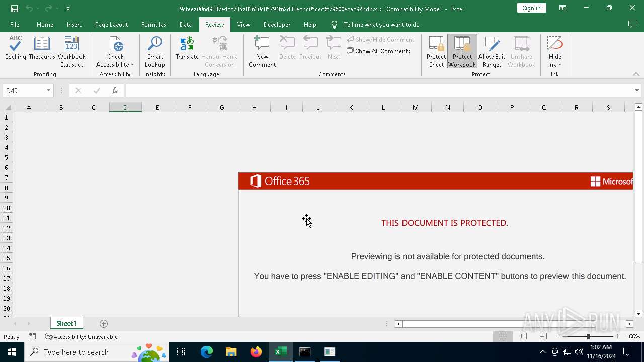644x362 pixels.
Task: Click the Insert Function fx icon
Action: pyautogui.click(x=115, y=90)
